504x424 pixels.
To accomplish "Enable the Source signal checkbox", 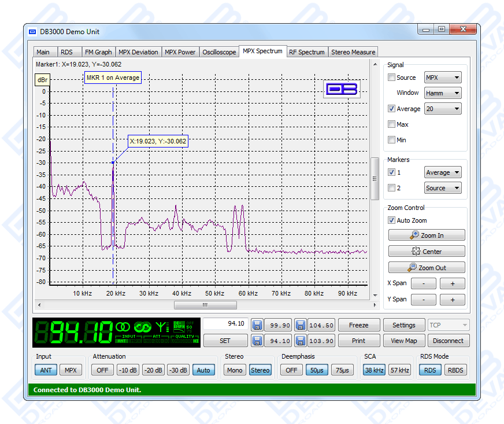I will tap(392, 78).
